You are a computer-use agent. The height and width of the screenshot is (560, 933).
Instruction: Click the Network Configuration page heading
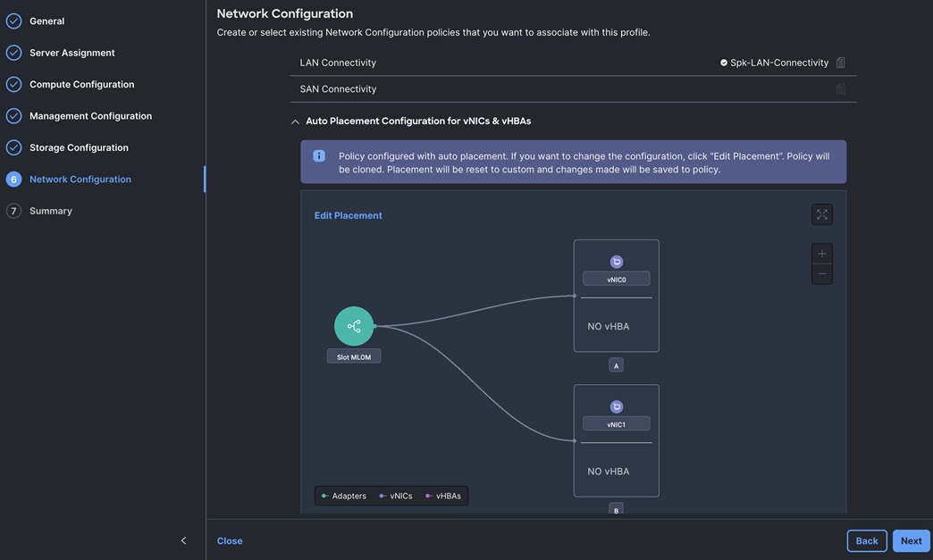point(285,13)
